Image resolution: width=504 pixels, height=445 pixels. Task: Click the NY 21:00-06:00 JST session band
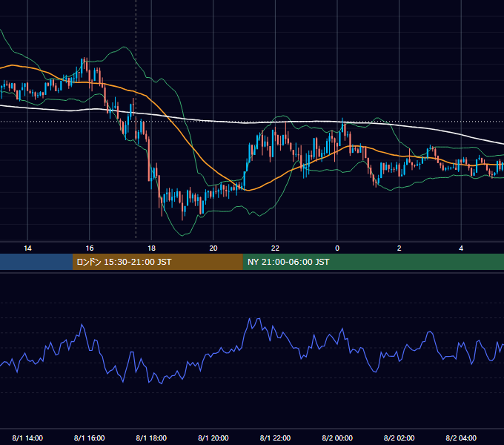[x=373, y=262]
